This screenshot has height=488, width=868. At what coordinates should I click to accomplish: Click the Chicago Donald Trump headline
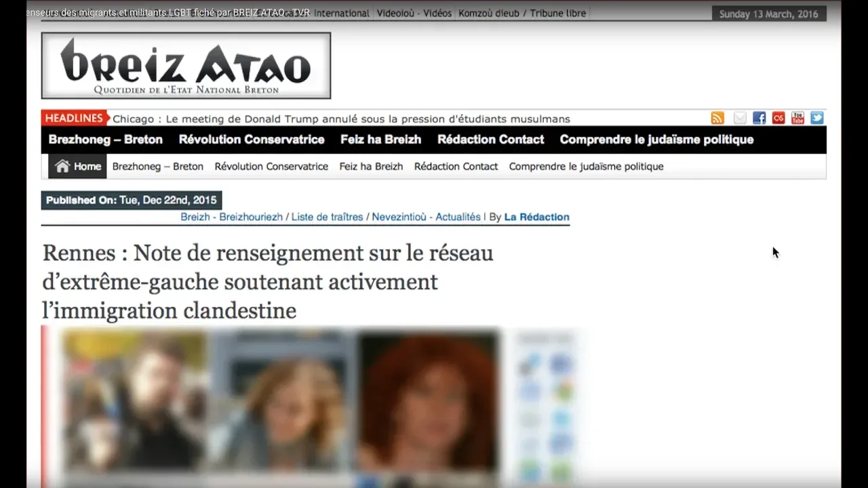point(341,119)
